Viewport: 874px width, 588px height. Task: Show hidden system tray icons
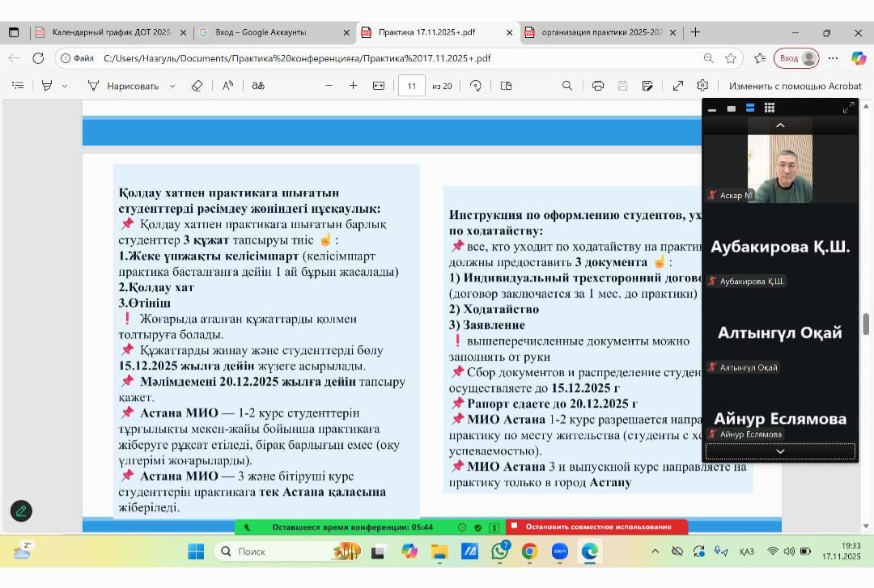click(x=655, y=552)
